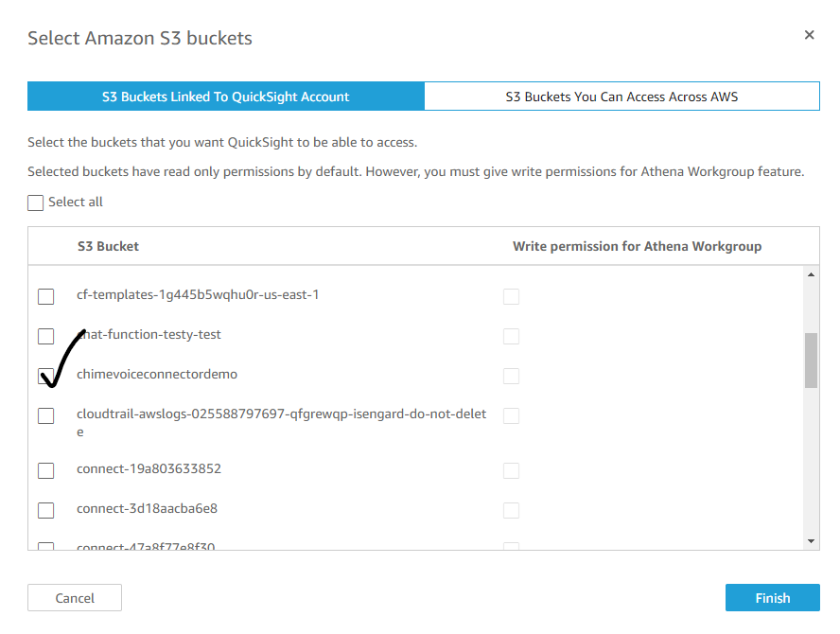Close the Select Amazon S3 buckets dialog
Screen dimensions: 840x634
tap(809, 35)
